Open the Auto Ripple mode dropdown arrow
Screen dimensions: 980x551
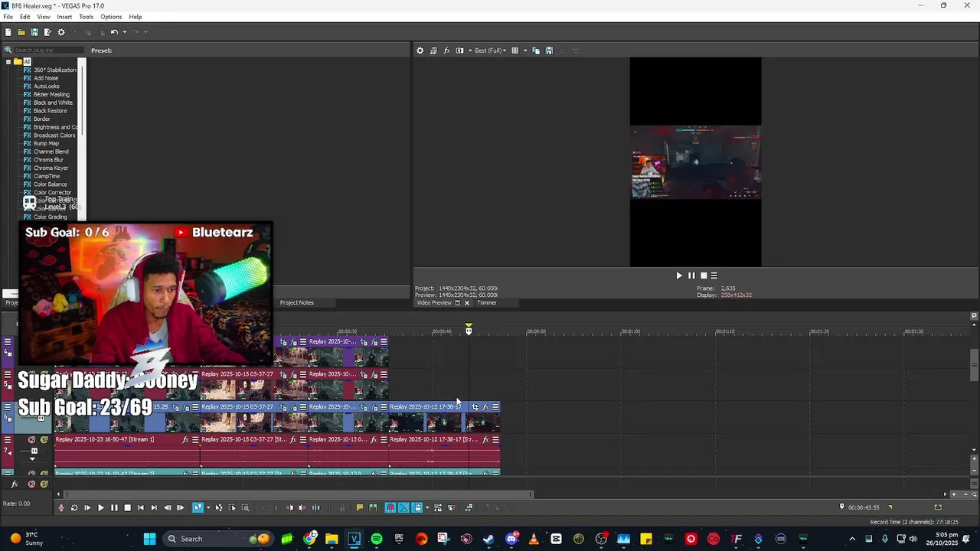pos(427,507)
